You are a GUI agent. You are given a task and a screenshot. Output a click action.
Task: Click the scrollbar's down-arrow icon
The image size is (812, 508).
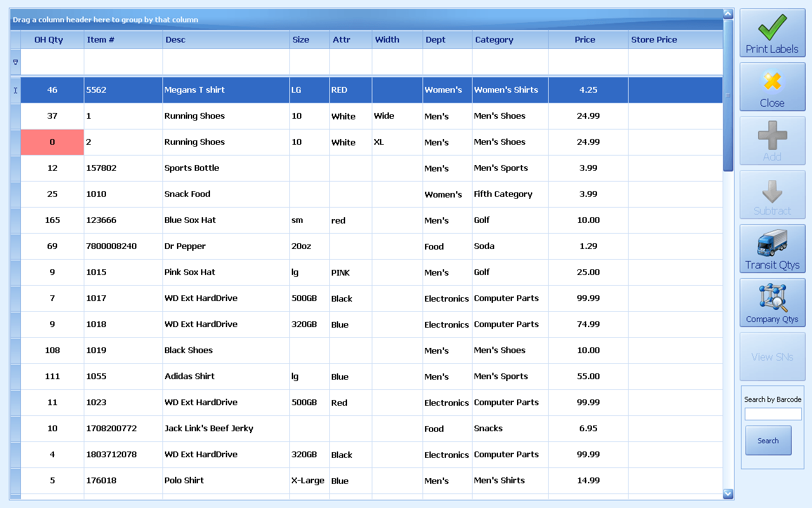point(728,494)
